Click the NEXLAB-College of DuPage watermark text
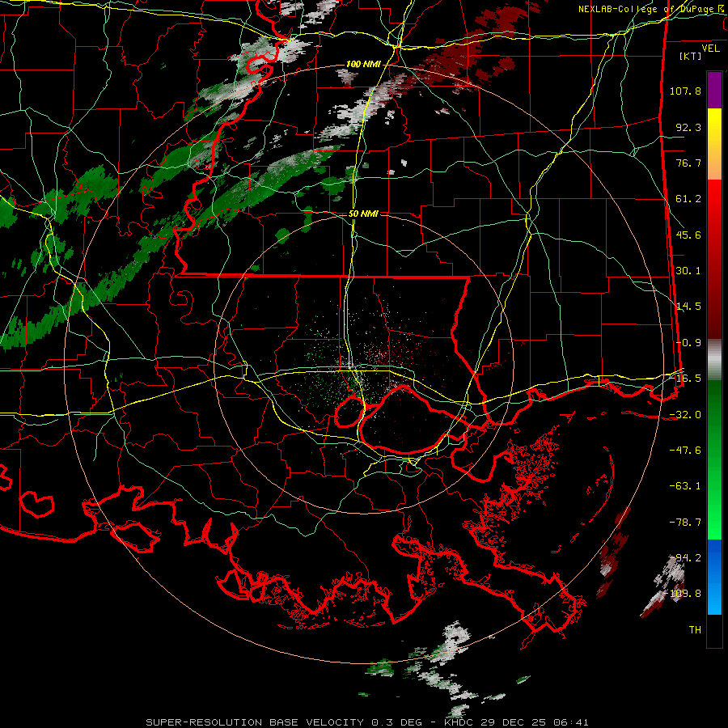 click(645, 9)
